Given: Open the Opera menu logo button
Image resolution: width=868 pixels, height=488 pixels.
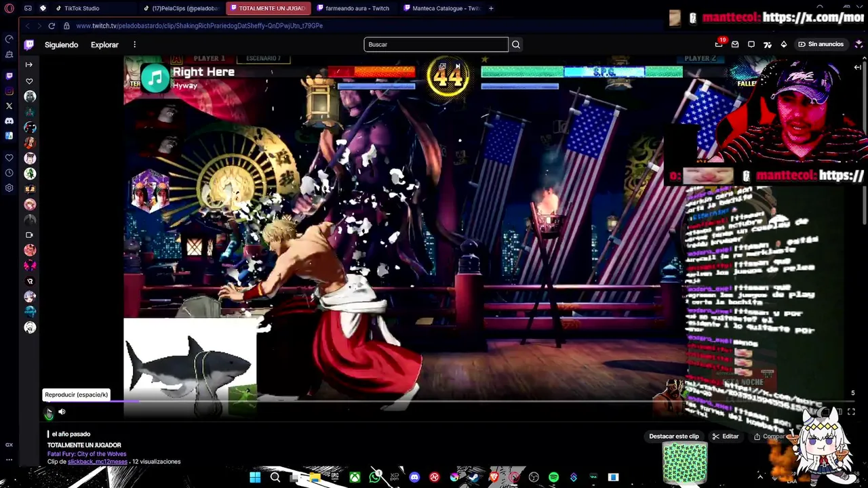Looking at the screenshot, I should click(9, 8).
